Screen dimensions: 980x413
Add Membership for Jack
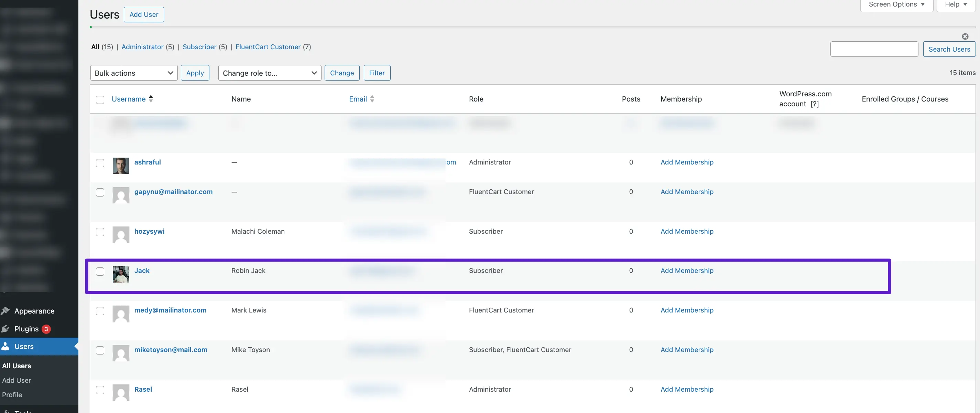(687, 271)
